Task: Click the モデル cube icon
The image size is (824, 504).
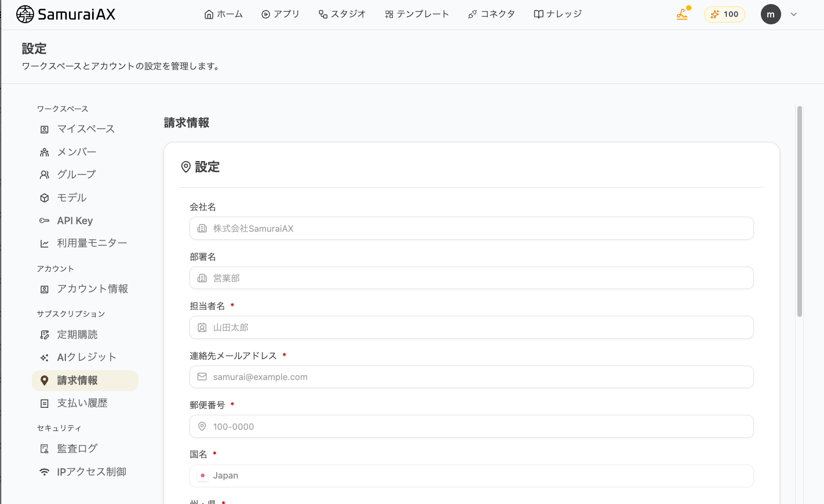Action: [45, 198]
